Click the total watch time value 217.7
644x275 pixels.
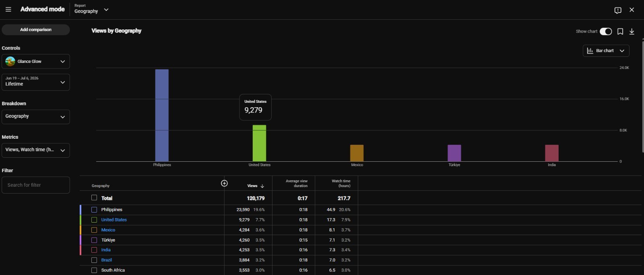(x=344, y=198)
